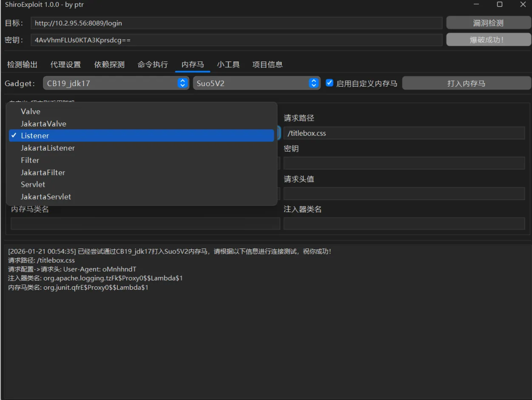
Task: Click the 注入器类名 log line with org.apache.logging
Action: (x=96, y=278)
